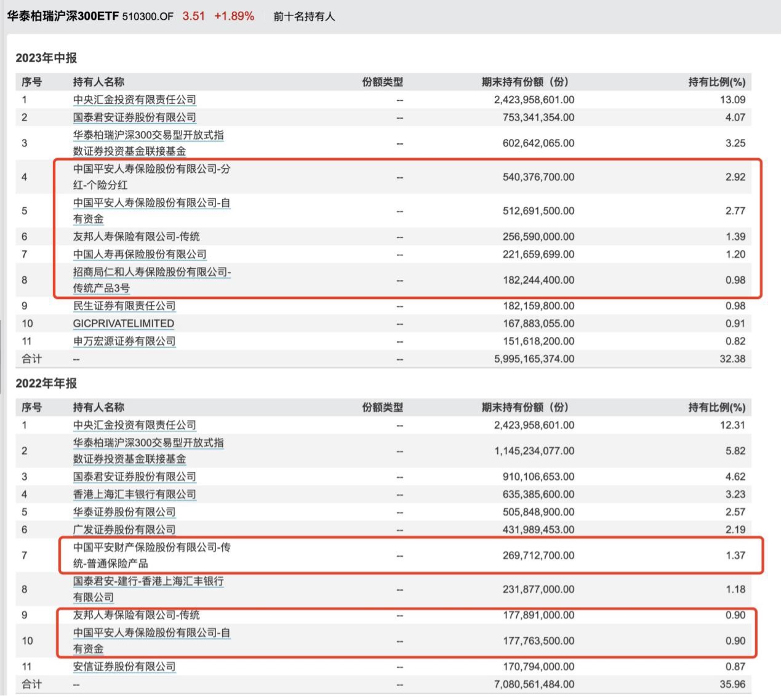Open 友邦人寿保险有限公司-传统 in 2022年年报 table
The width and height of the screenshot is (784, 697).
pyautogui.click(x=136, y=616)
